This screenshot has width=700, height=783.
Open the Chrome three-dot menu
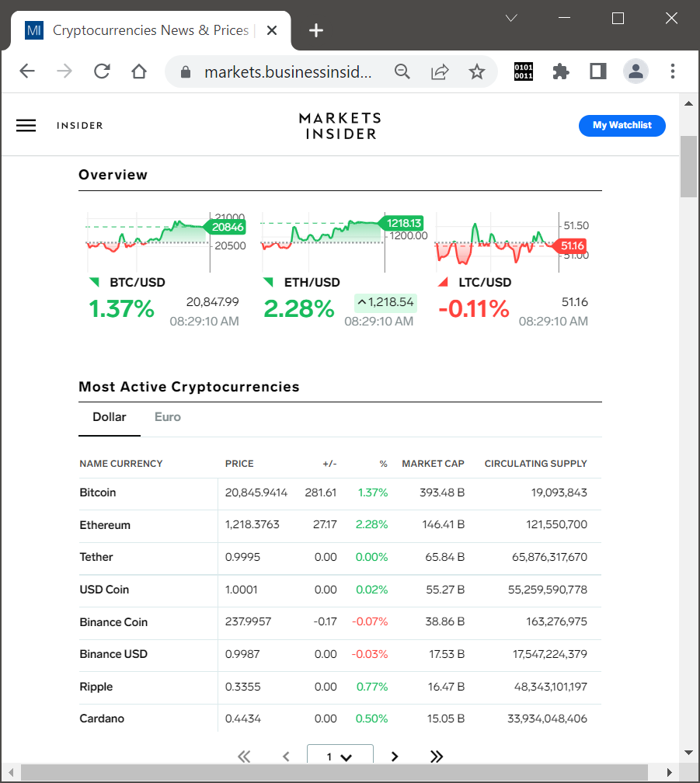673,71
